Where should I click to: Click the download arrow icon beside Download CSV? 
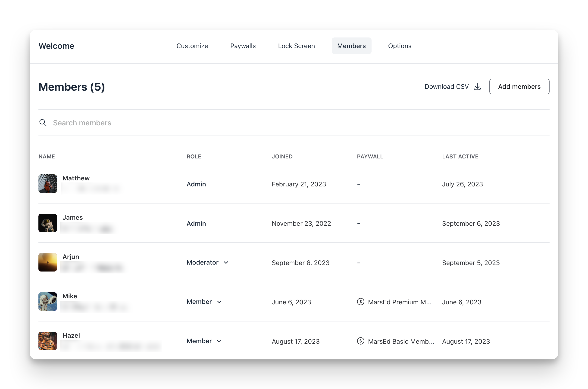click(477, 86)
